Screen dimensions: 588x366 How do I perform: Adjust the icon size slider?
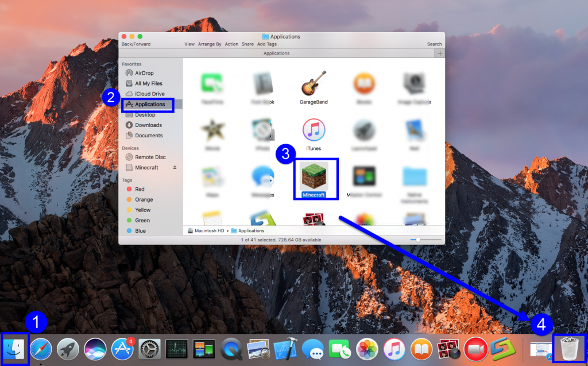(419, 240)
